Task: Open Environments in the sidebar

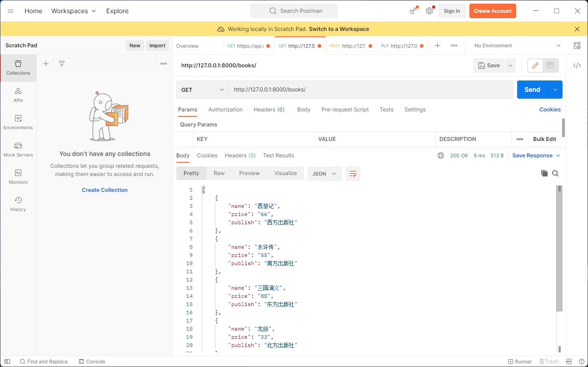Action: click(18, 122)
